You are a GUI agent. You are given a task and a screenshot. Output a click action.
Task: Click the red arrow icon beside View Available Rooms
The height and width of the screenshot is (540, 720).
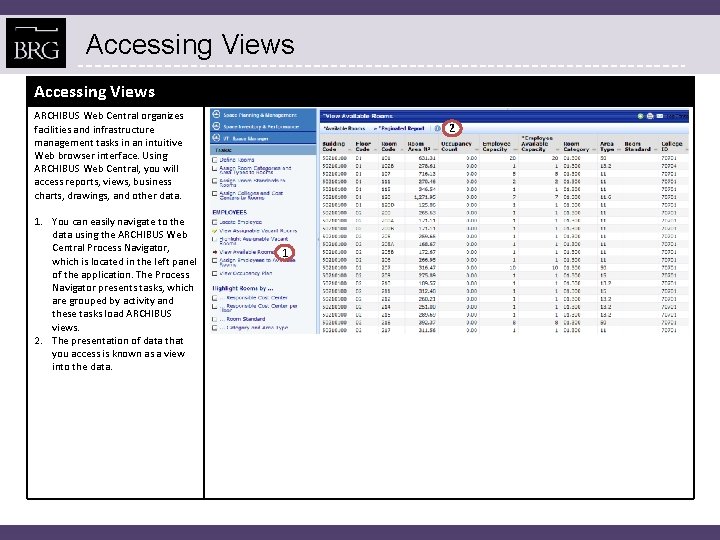point(214,252)
